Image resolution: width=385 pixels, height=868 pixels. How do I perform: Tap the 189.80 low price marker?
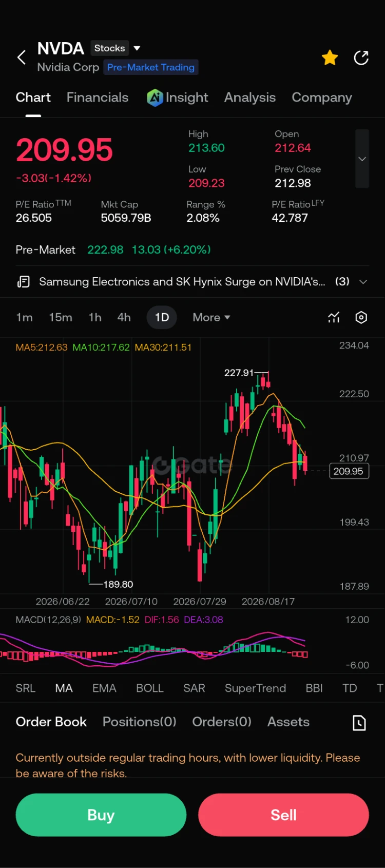pos(118,584)
